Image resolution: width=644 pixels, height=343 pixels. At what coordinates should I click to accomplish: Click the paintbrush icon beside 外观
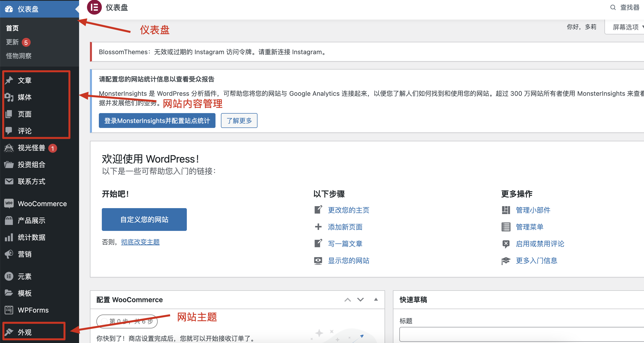(9, 332)
